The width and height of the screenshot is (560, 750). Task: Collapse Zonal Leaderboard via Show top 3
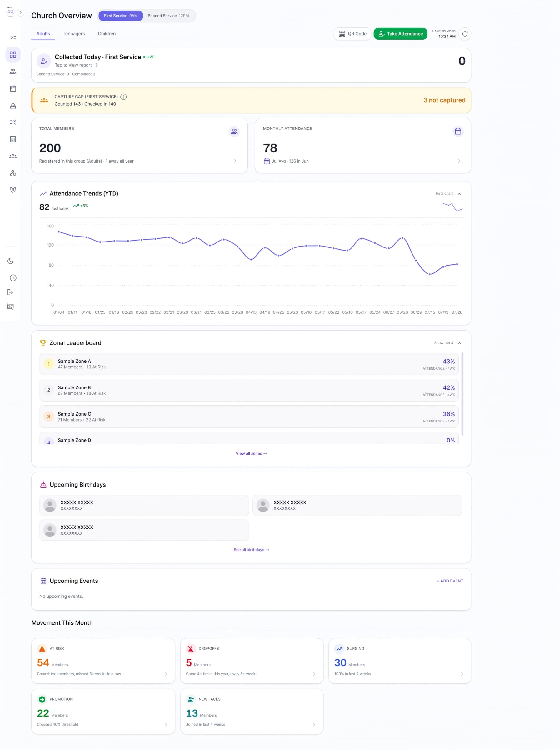tap(448, 343)
